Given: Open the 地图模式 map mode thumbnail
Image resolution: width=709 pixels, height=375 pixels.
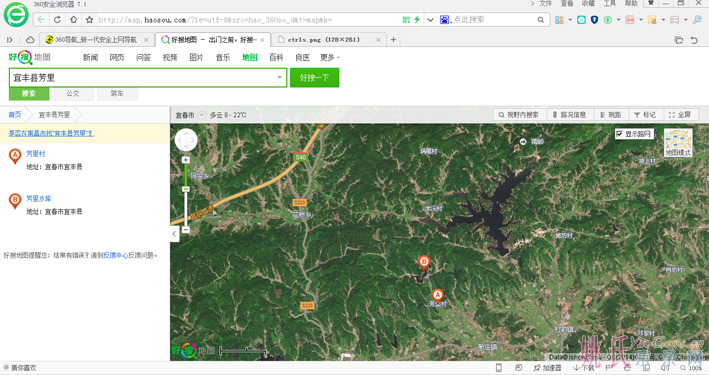Looking at the screenshot, I should click(x=678, y=143).
